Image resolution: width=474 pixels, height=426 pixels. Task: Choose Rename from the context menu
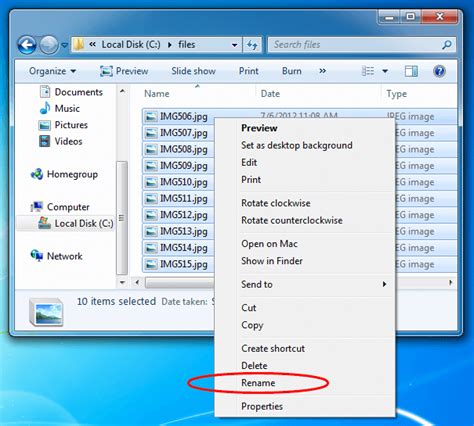pos(258,383)
